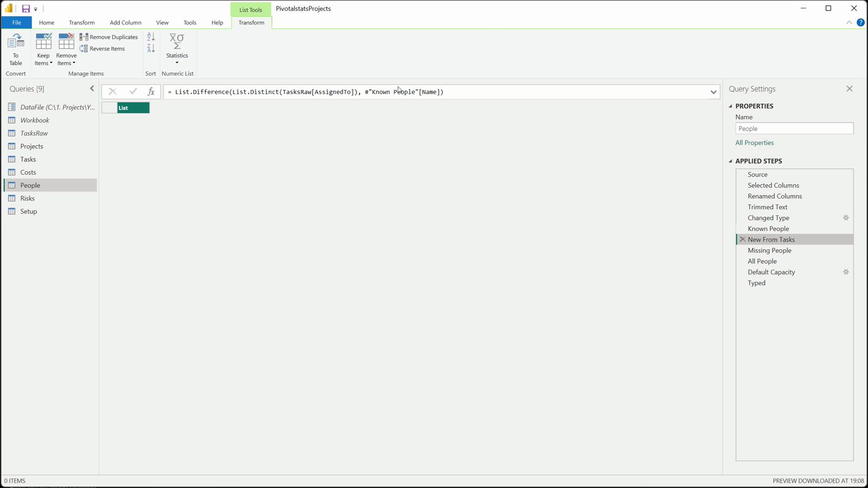Screen dimensions: 868x488
Task: Open the View ribbon tab
Action: click(162, 22)
